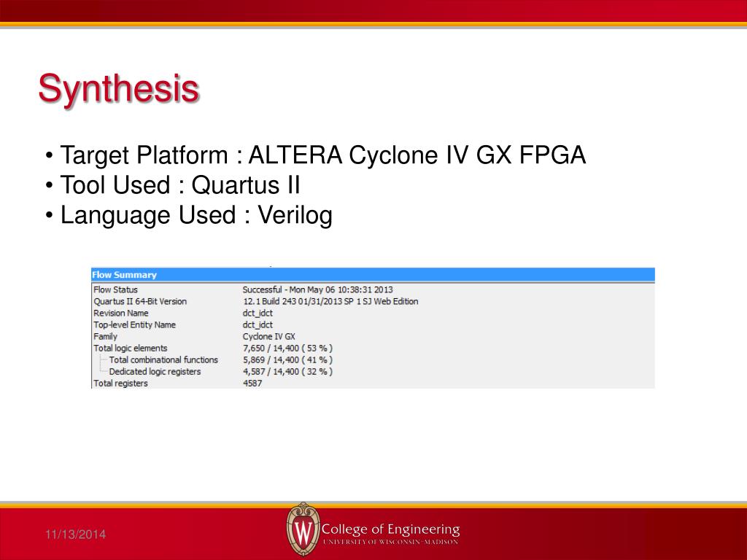Viewport: 747px width, 560px height.
Task: Click the '5,869 / 14,400 ( 41 % )' value
Action: [x=287, y=360]
